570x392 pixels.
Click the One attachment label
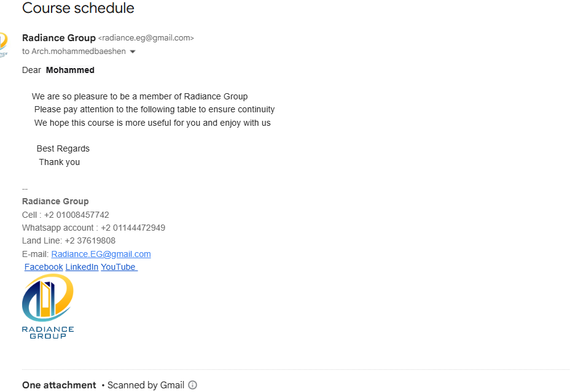(59, 385)
